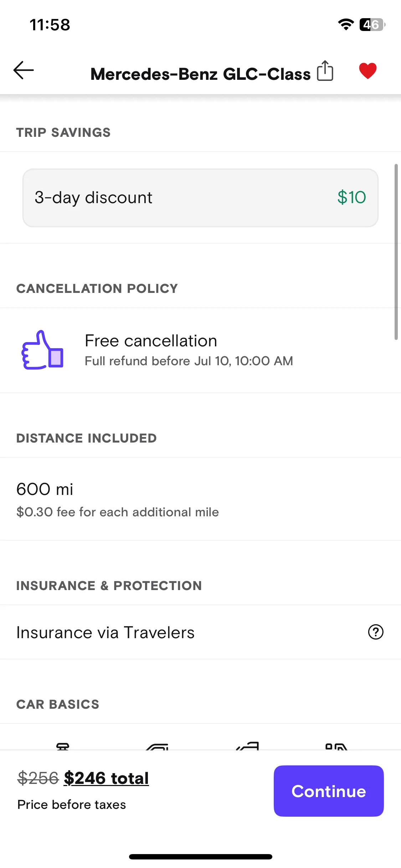Go back using the left arrow
The image size is (401, 868).
tap(24, 70)
